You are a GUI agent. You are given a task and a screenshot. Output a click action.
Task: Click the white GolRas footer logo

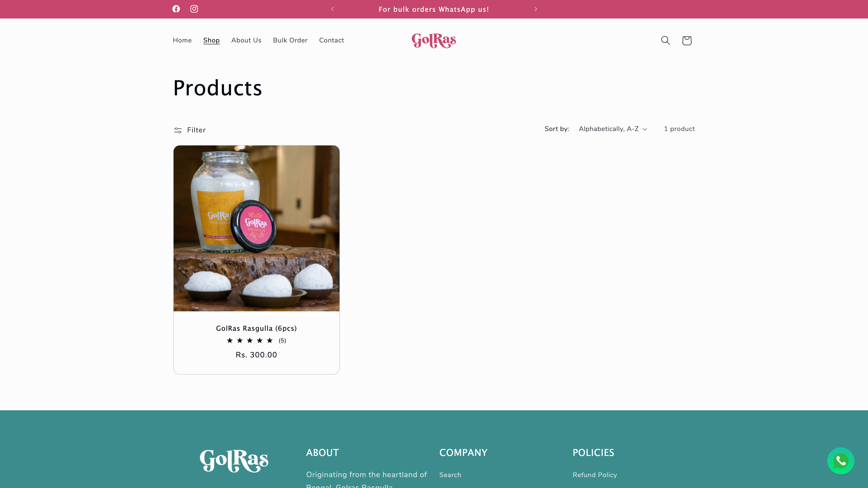coord(234,461)
